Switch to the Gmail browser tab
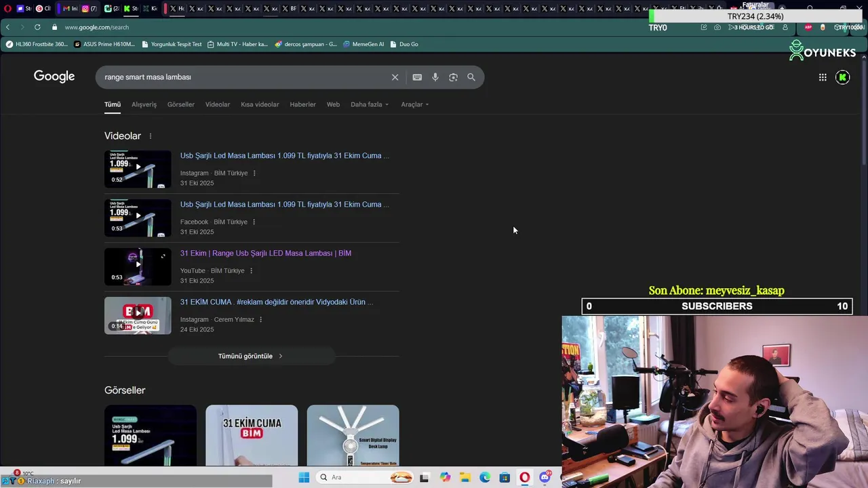Screen dimensions: 868x488 click(69, 9)
